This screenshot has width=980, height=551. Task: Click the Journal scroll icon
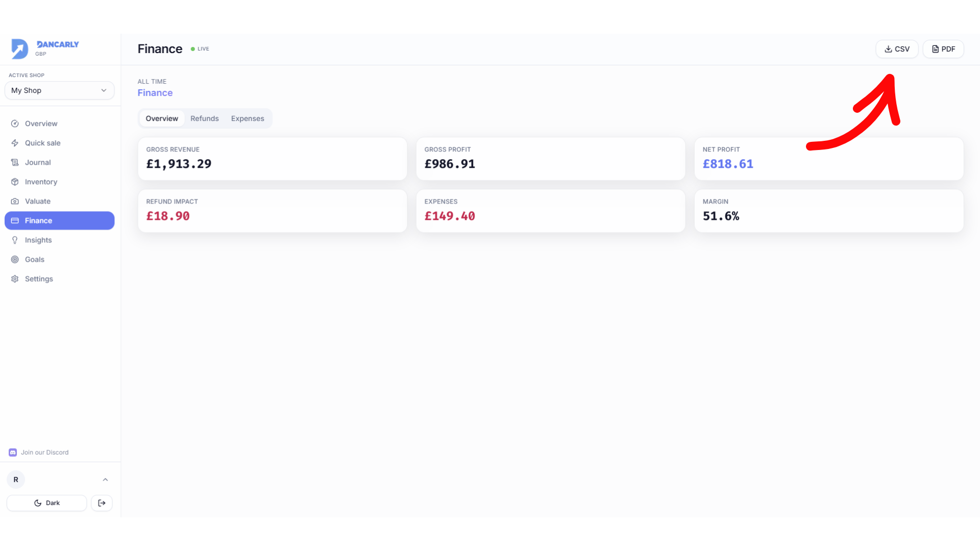[x=15, y=162]
